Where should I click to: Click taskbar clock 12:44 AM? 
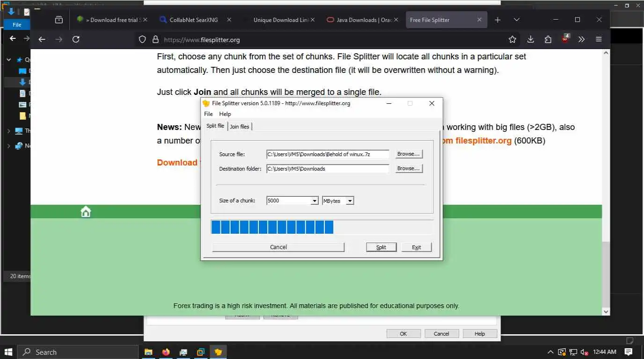click(x=605, y=352)
